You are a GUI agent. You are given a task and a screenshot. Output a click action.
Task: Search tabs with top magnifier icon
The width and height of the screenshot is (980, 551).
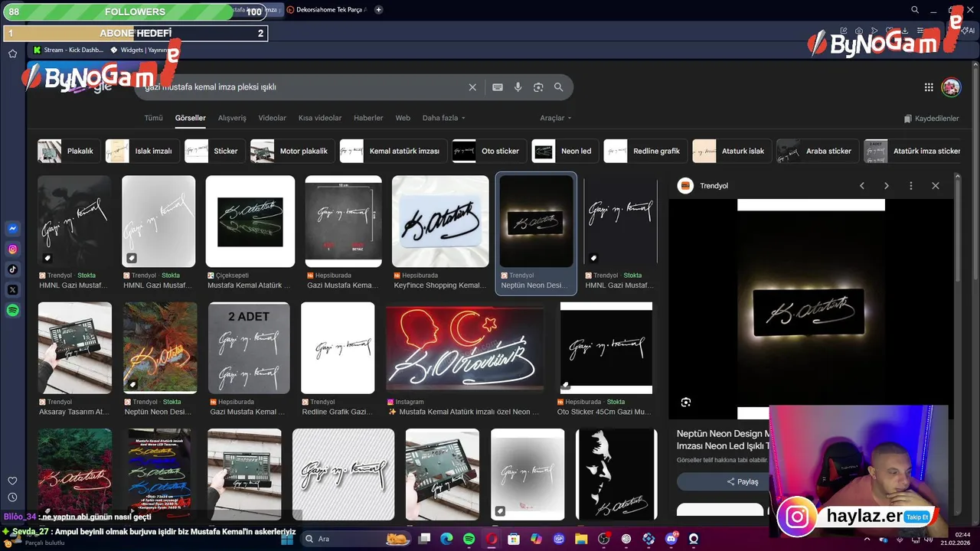[915, 10]
